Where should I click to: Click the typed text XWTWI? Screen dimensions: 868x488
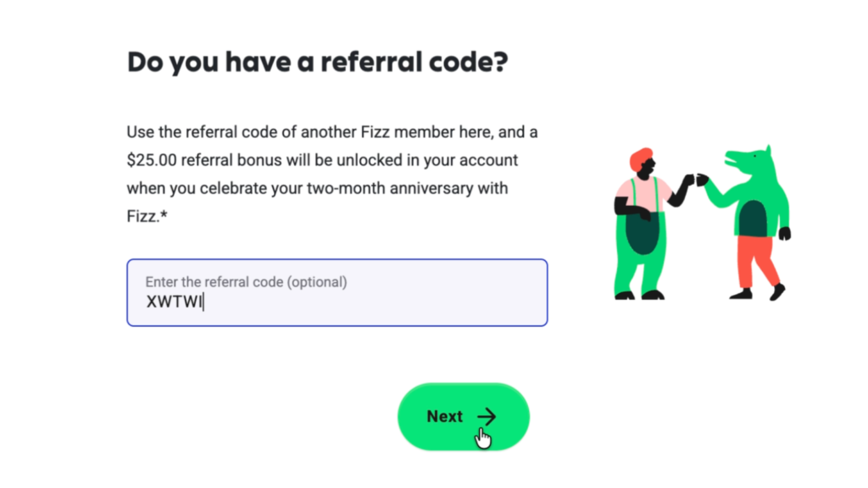[x=174, y=302]
